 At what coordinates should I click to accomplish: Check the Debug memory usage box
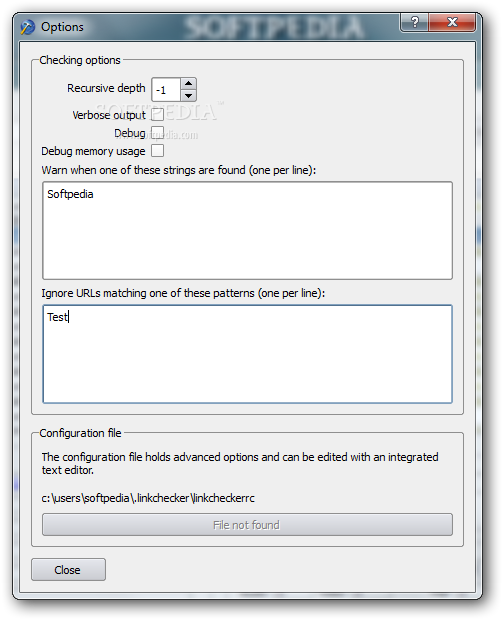click(x=157, y=151)
